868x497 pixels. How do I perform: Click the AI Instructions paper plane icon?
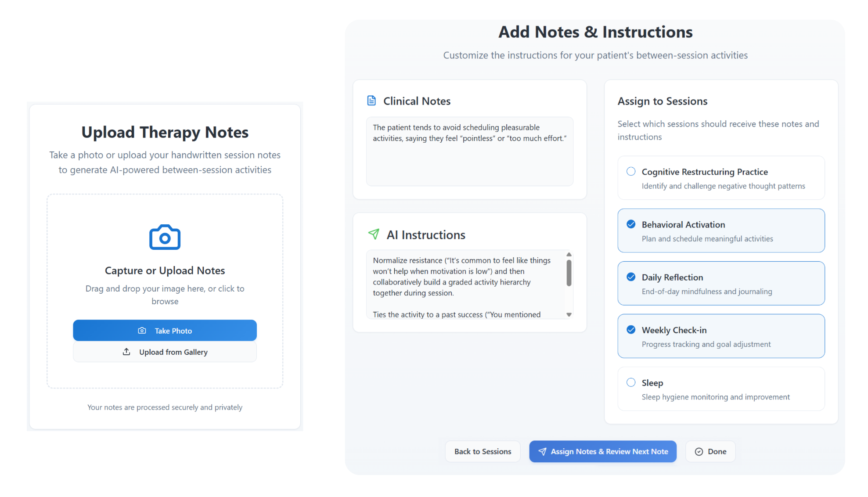coord(374,234)
